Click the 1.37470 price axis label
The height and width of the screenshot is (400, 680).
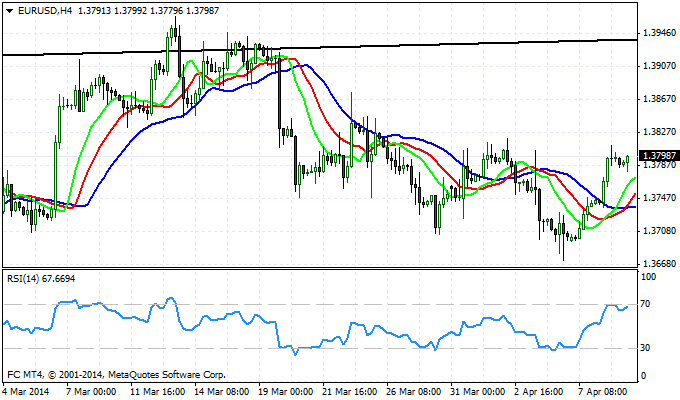click(x=659, y=198)
